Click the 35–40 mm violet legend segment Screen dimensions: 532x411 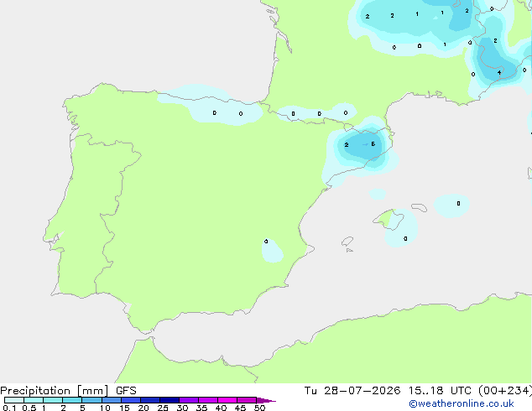point(208,400)
